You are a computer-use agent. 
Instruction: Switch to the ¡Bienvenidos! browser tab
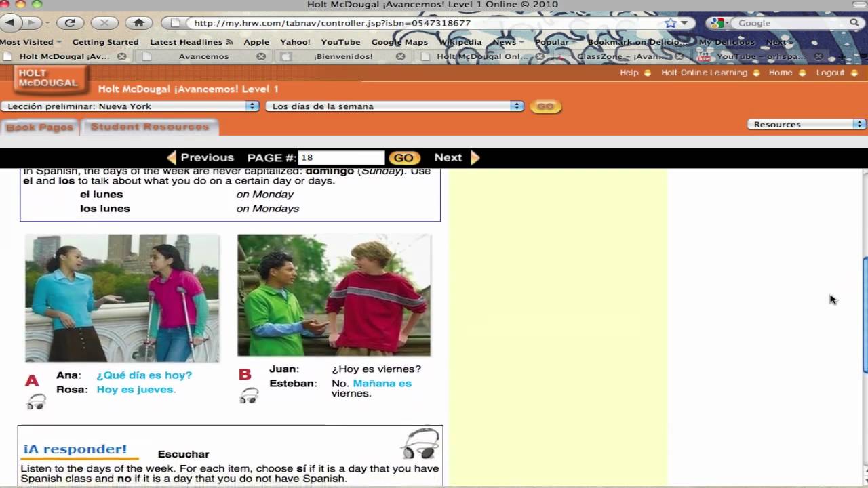click(342, 56)
